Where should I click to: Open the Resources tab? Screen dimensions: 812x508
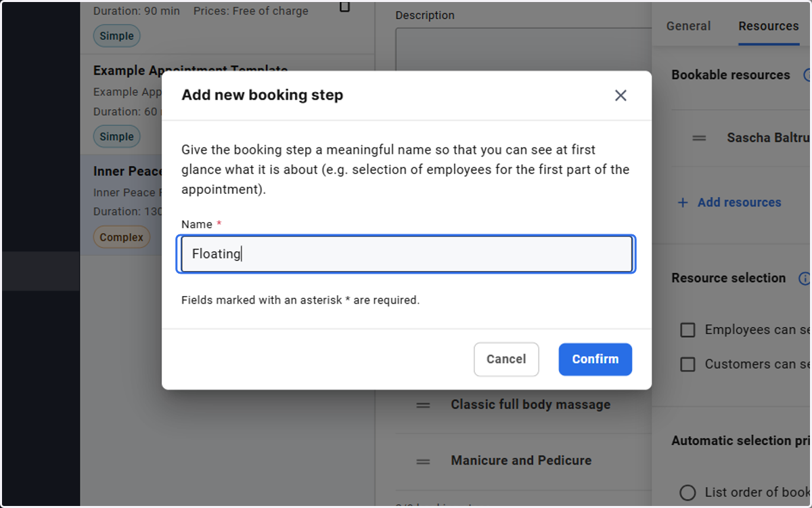769,26
